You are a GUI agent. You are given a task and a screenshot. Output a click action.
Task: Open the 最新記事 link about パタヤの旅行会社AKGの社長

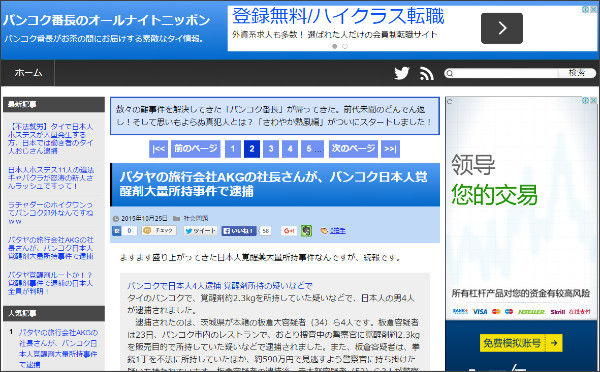[51, 248]
